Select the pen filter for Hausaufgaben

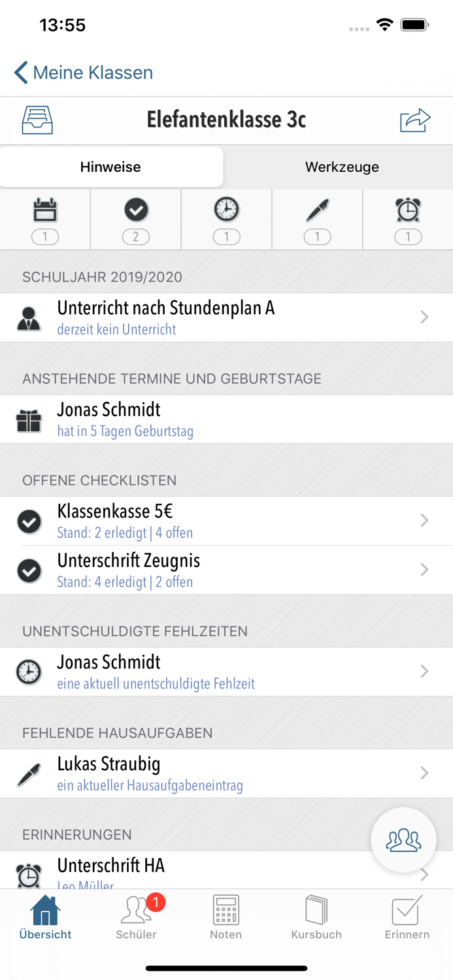click(x=317, y=210)
